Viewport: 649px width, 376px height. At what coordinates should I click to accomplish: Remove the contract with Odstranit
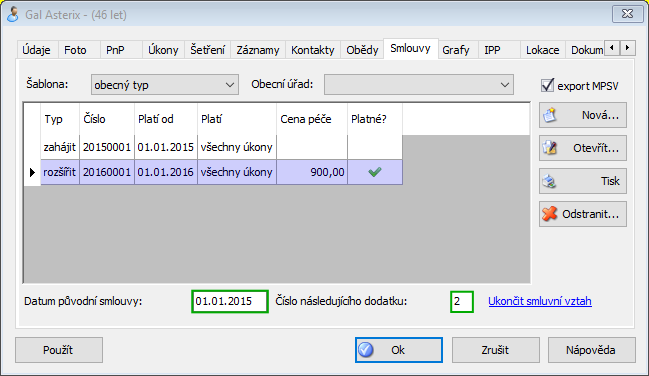coord(583,214)
